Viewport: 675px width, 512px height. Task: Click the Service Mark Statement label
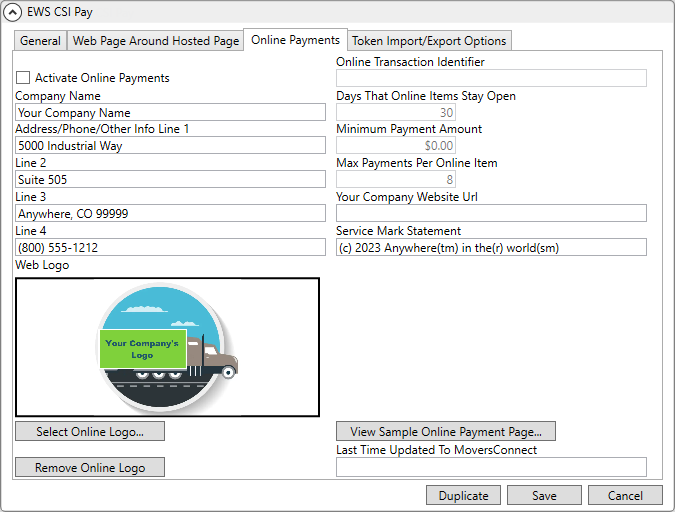(x=398, y=231)
